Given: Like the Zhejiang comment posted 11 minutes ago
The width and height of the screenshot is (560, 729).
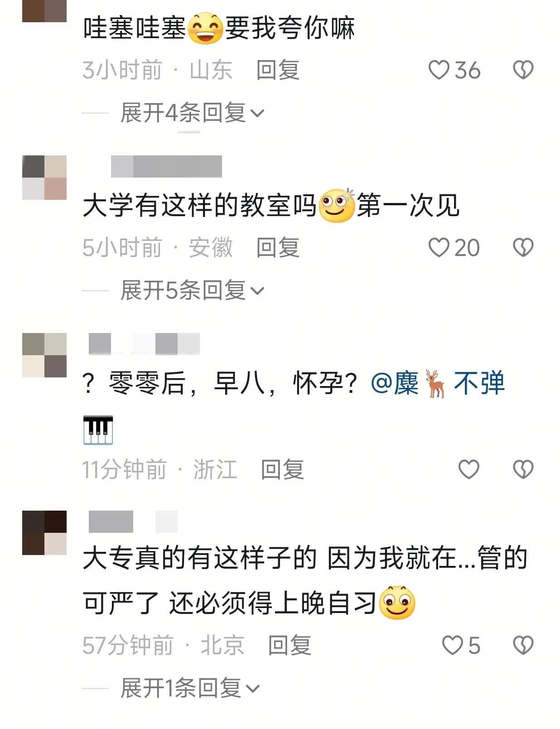Looking at the screenshot, I should tap(468, 469).
